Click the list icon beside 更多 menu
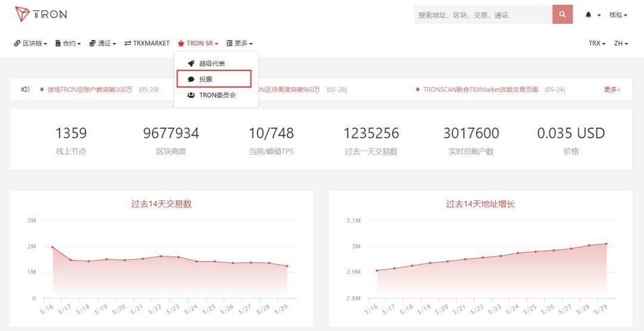The image size is (644, 331). [x=230, y=43]
